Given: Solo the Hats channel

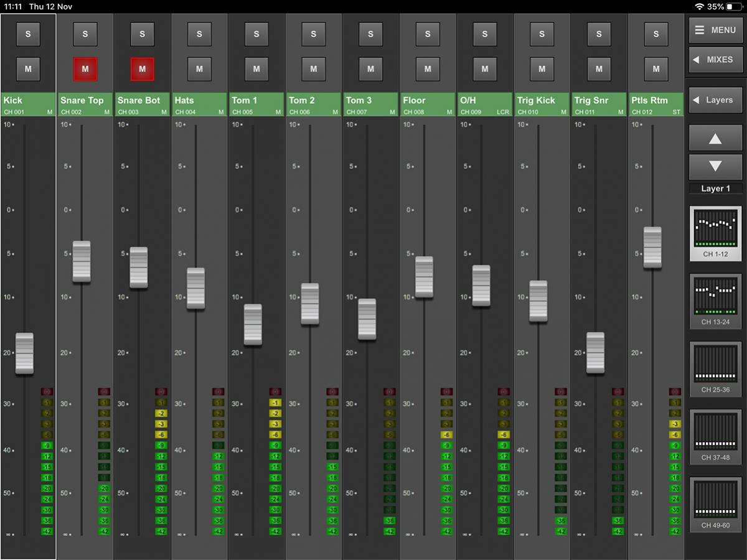Looking at the screenshot, I should pyautogui.click(x=199, y=34).
